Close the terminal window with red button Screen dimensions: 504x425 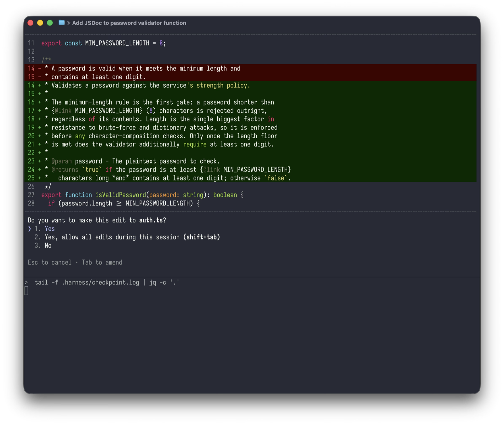pos(31,23)
